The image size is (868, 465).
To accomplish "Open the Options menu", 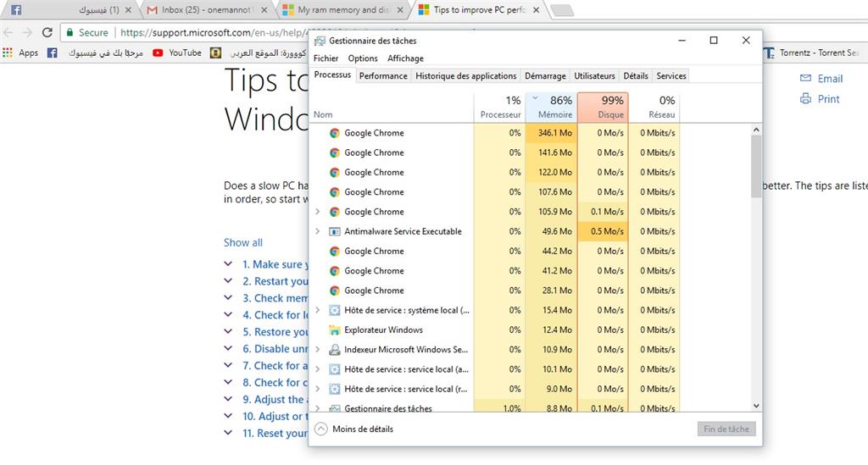I will pyautogui.click(x=363, y=58).
